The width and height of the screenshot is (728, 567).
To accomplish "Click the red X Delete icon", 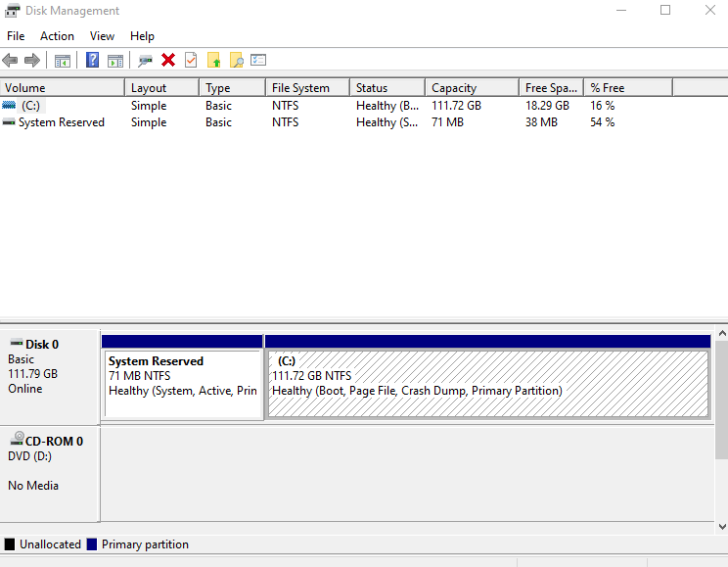I will (168, 60).
